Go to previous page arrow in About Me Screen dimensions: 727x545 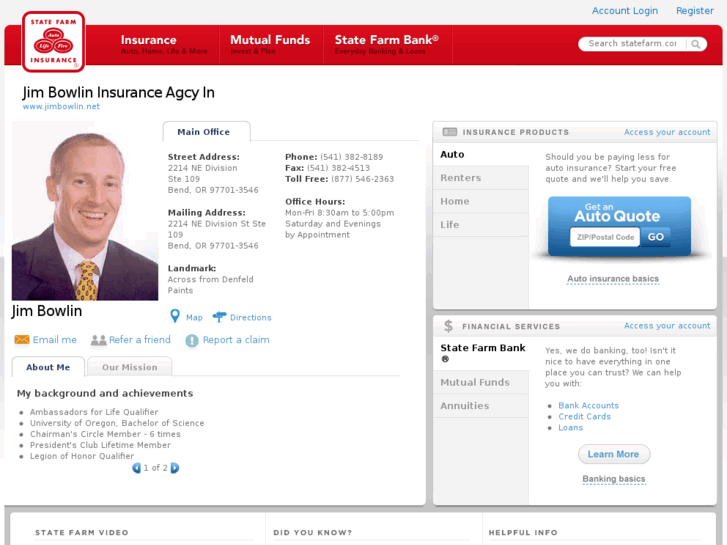[x=136, y=468]
